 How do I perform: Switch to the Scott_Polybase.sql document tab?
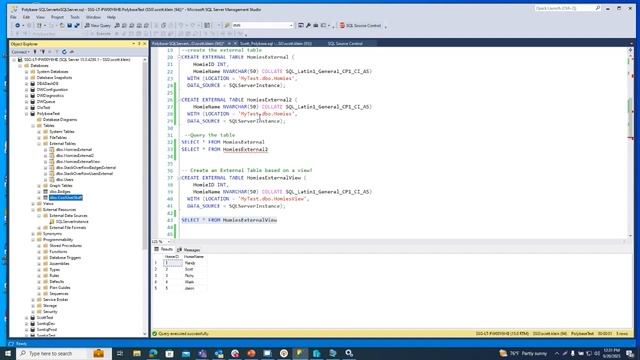tap(276, 43)
